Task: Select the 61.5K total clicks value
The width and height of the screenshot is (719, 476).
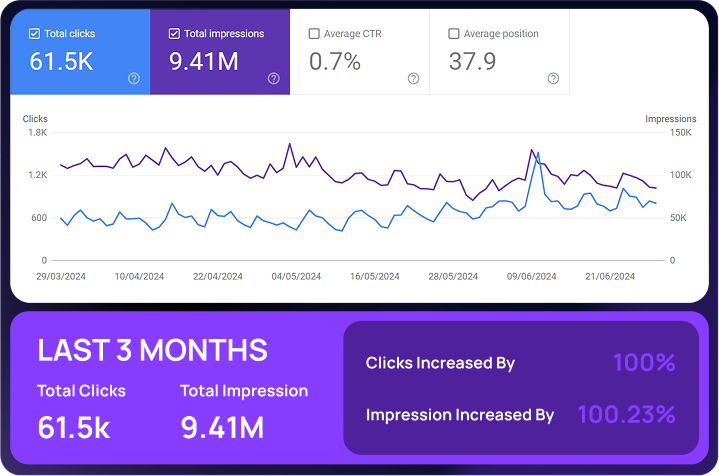Action: (62, 62)
